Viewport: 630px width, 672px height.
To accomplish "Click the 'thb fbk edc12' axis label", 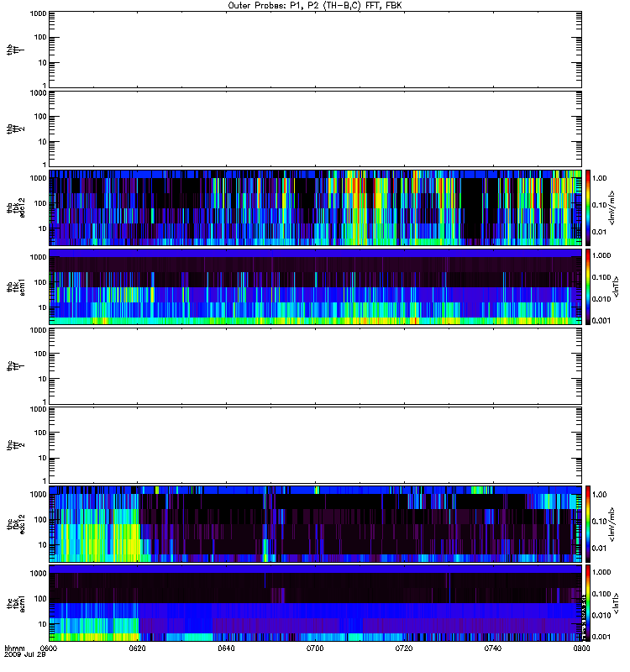I will point(15,207).
